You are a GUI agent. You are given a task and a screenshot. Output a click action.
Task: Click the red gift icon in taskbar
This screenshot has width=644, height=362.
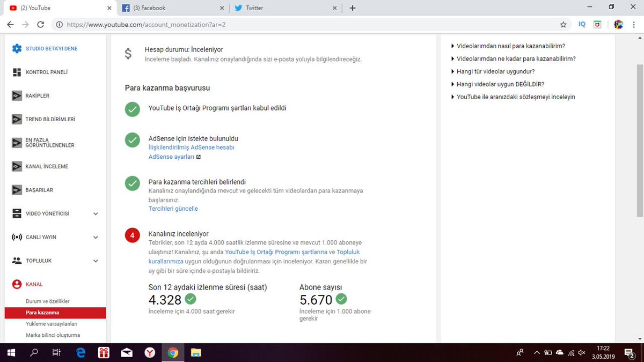point(104,352)
